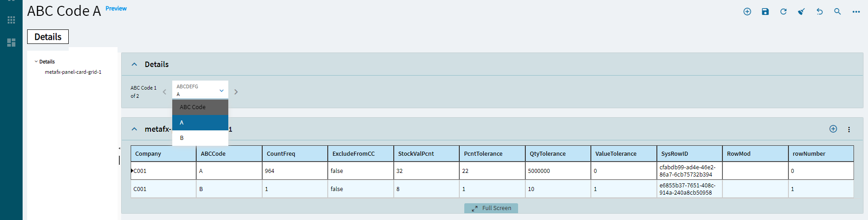
Task: Open the top toolbar overflow menu
Action: [856, 12]
